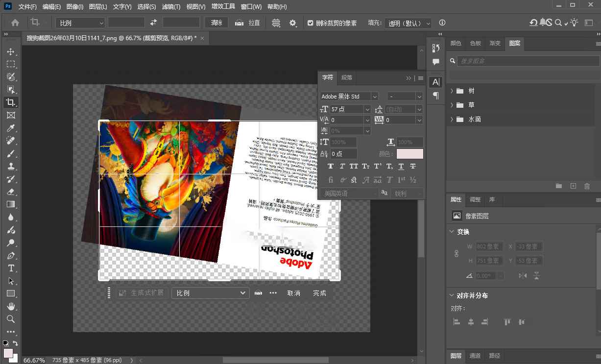This screenshot has width=601, height=364.
Task: Select the Brush tool
Action: pyautogui.click(x=11, y=153)
